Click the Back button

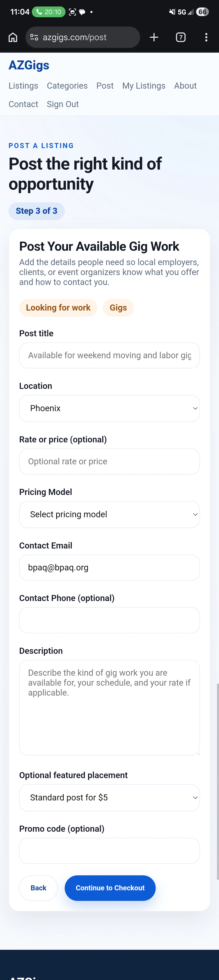pos(38,888)
